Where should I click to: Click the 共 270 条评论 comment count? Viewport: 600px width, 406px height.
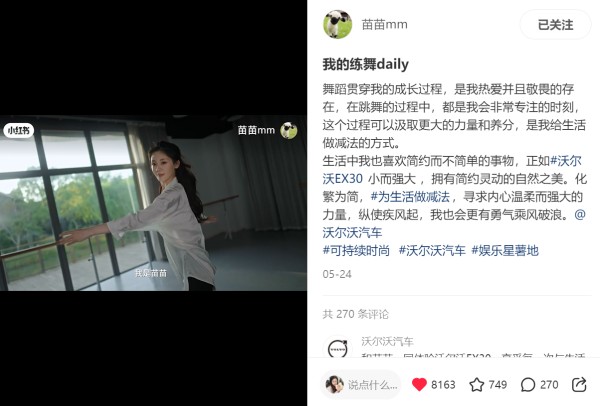pyautogui.click(x=355, y=314)
